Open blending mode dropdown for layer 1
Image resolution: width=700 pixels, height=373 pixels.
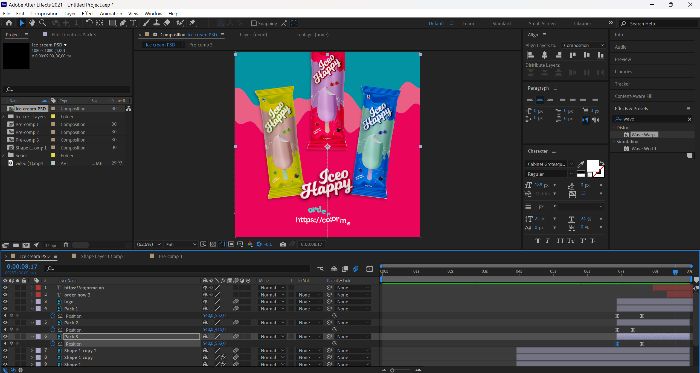pos(272,288)
